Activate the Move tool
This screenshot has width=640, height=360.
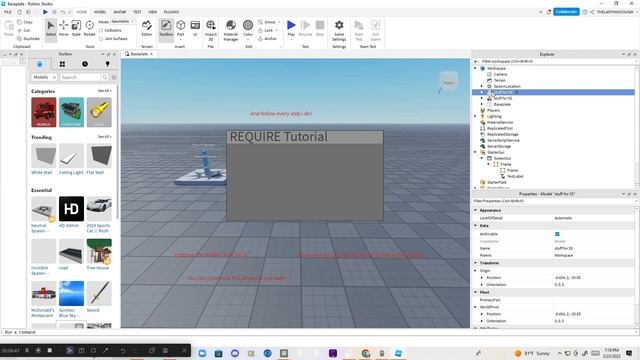64,29
